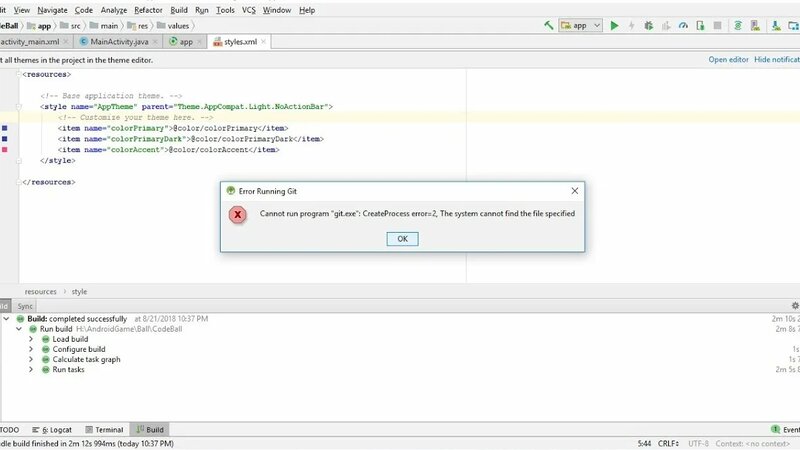Screen dimensions: 800x450
Task: Click Run with Coverage icon
Action: point(666,25)
